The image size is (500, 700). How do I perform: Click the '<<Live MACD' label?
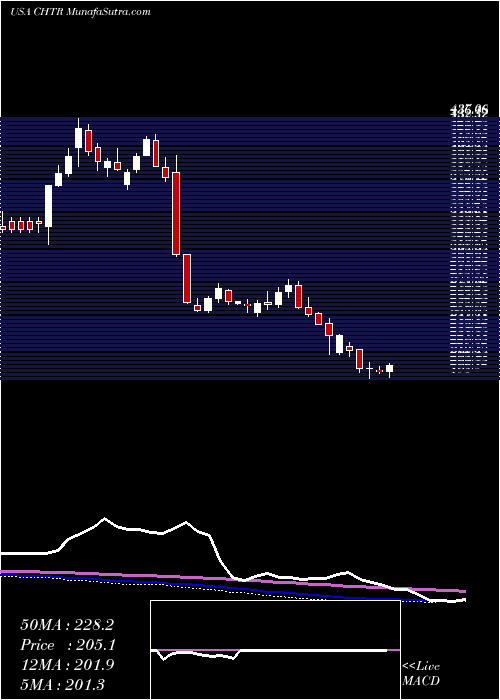421,674
